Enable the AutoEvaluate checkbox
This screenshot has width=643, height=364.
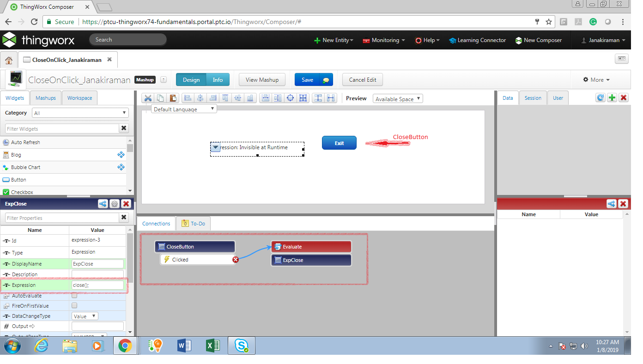pos(74,295)
